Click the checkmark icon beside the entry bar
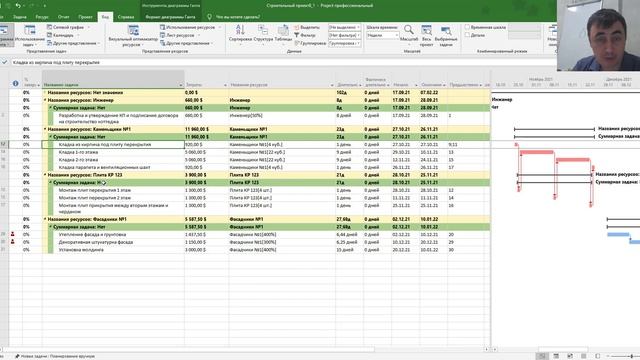Screen dimensions: 640x360 click(x=4, y=62)
